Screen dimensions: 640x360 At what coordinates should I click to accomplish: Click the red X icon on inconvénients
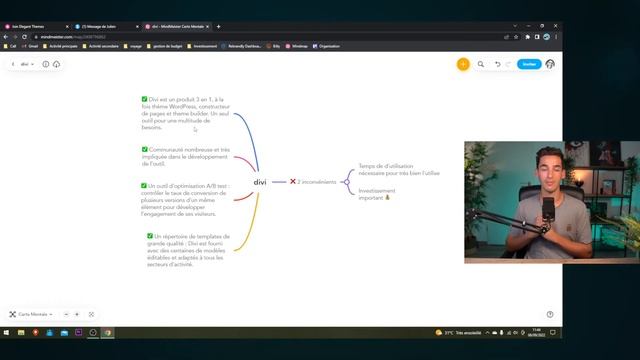point(293,181)
